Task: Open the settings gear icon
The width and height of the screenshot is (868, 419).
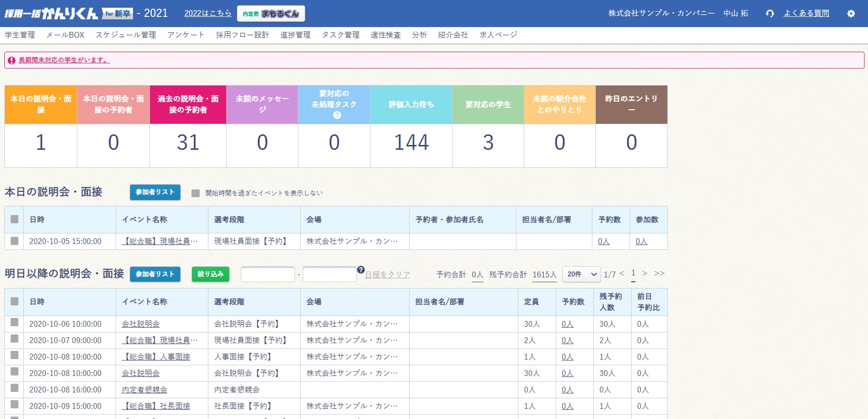Action: coord(851,14)
